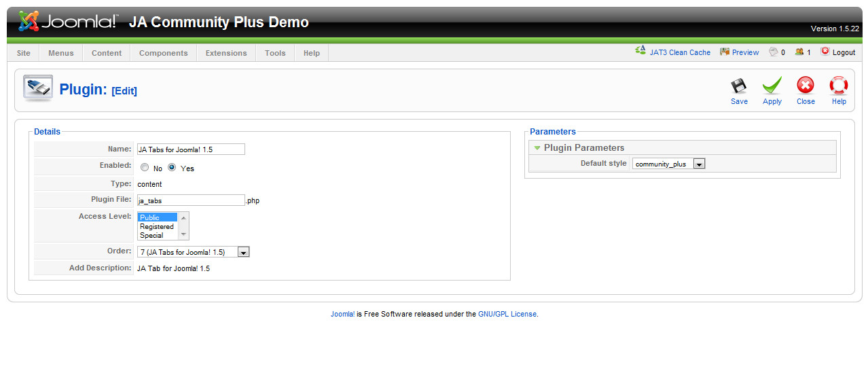Select the Yes radio button for Enabled
The image size is (868, 392).
(x=172, y=168)
